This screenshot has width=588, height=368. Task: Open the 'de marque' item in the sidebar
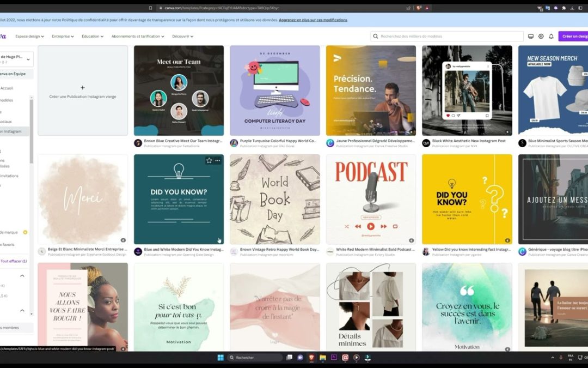9,232
